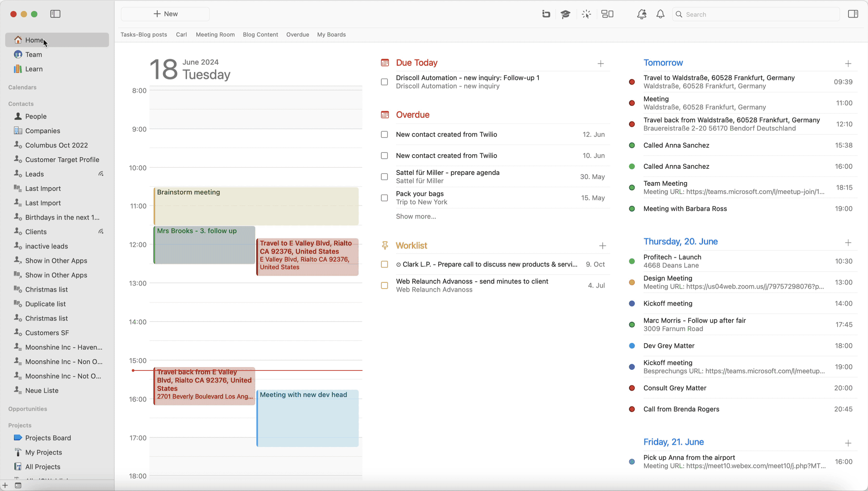Image resolution: width=868 pixels, height=491 pixels.
Task: Click the Tomorrow section heading
Action: click(663, 63)
